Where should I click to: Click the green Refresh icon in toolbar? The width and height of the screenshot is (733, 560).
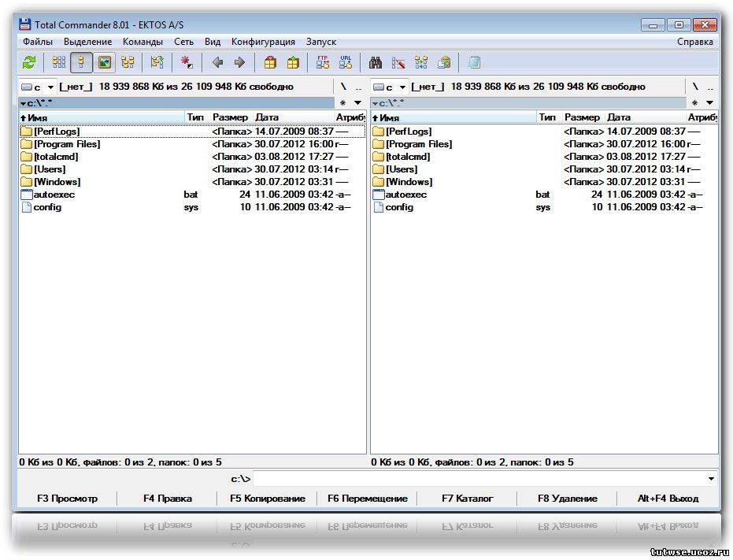coord(29,62)
